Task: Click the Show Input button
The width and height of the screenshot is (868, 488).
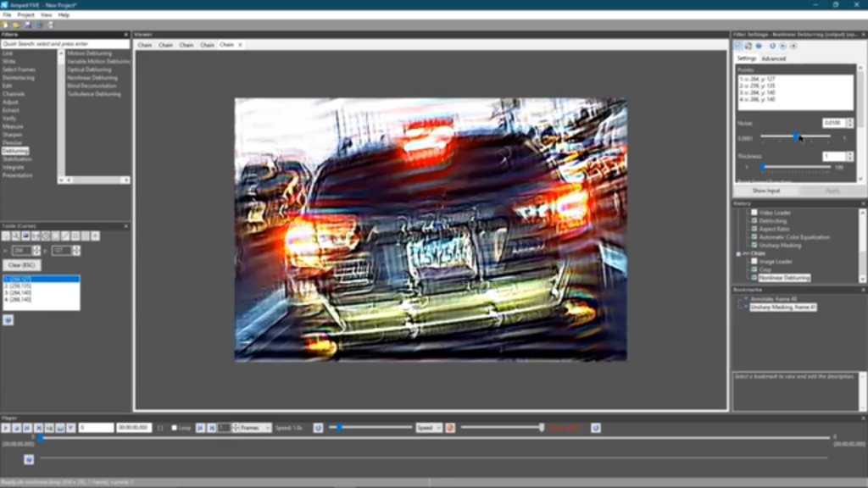Action: [x=766, y=191]
